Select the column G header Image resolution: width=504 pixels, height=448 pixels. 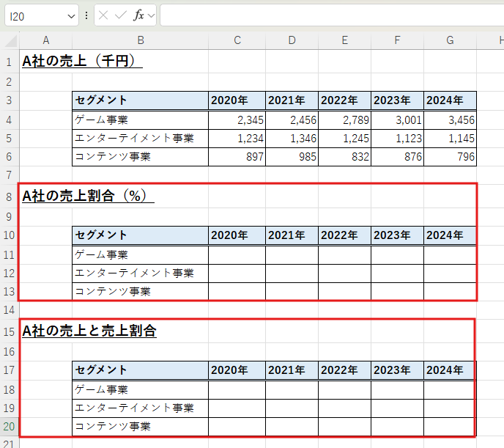[x=450, y=40]
